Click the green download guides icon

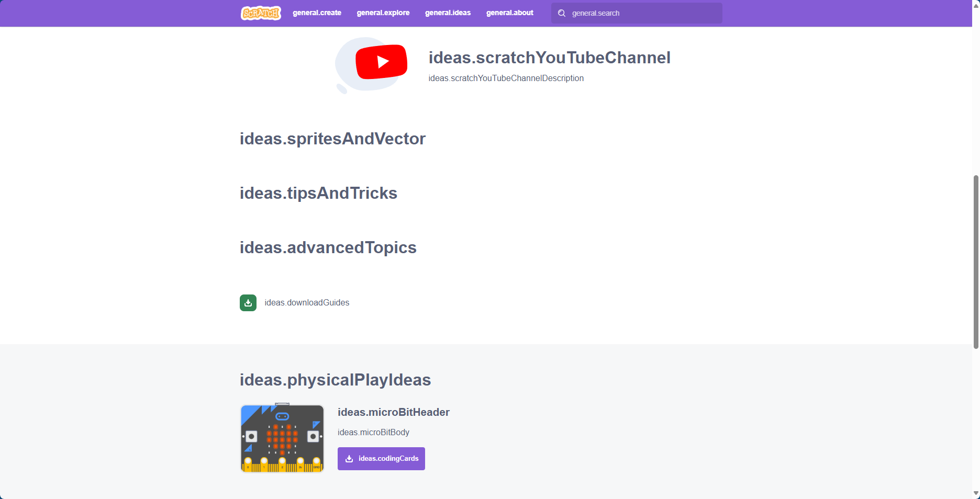pyautogui.click(x=248, y=303)
